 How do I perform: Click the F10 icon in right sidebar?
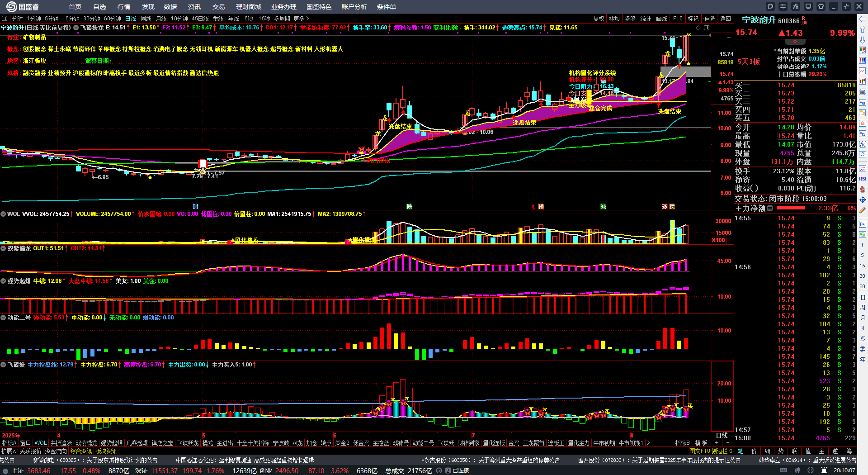(863, 103)
